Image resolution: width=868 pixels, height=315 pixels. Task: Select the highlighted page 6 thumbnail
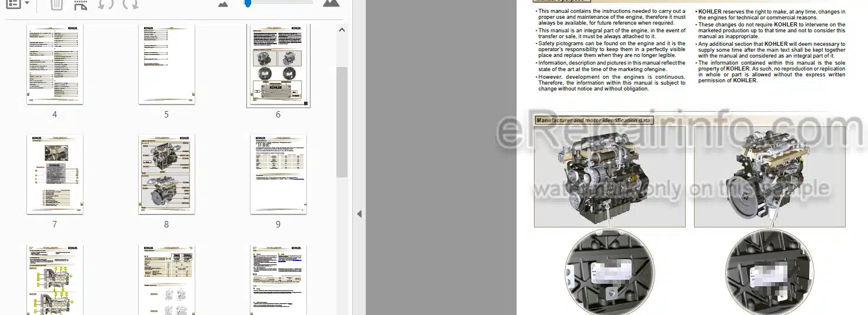pos(278,65)
